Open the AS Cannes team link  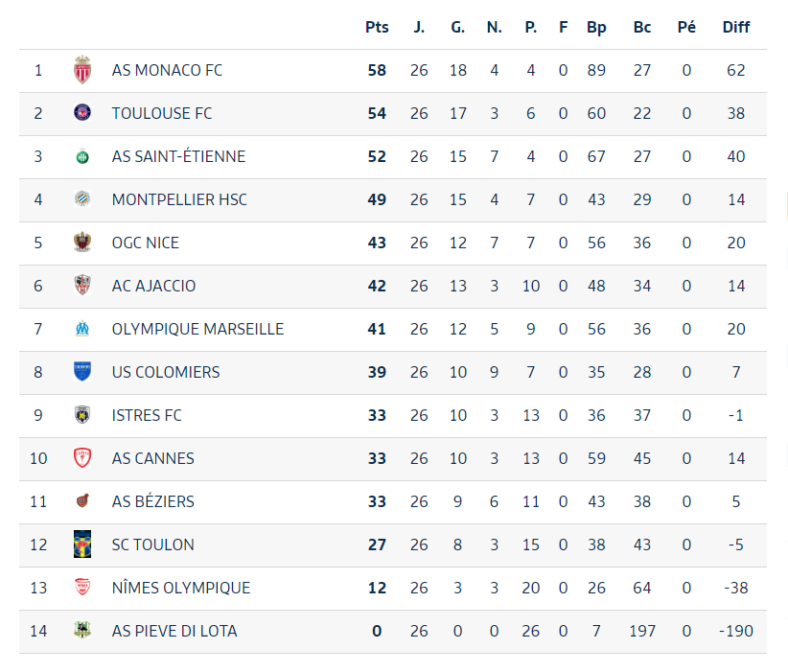[x=152, y=458]
